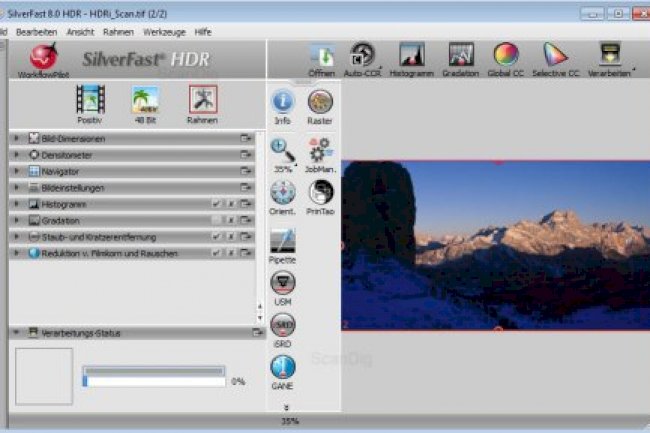
Task: Click the Positiv film type button
Action: [x=90, y=104]
